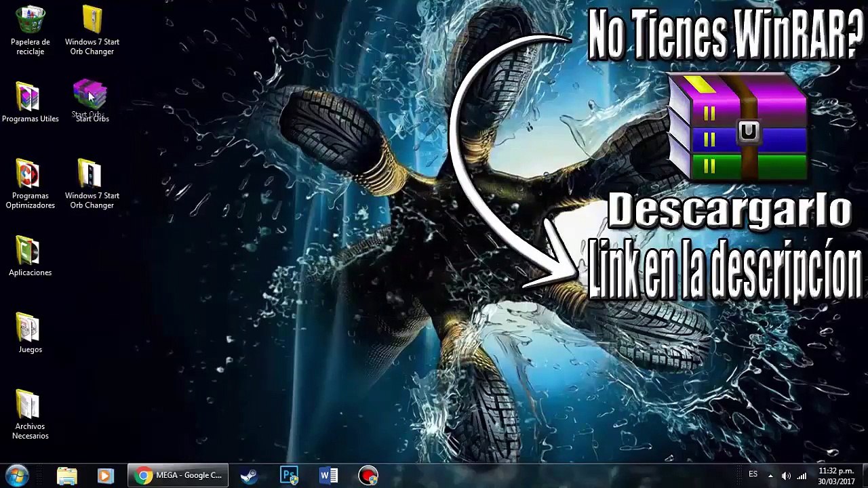This screenshot has height=488, width=868.
Task: Open the volume speaker tray icon
Action: click(786, 476)
